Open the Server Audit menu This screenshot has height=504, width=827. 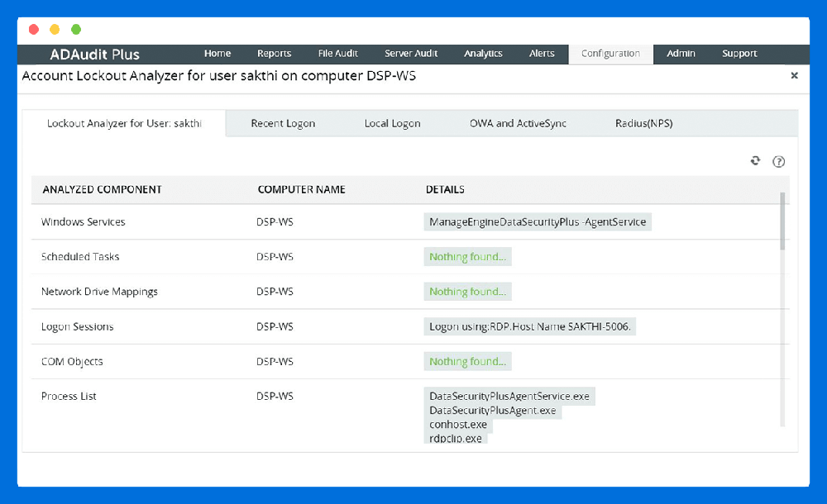tap(411, 53)
